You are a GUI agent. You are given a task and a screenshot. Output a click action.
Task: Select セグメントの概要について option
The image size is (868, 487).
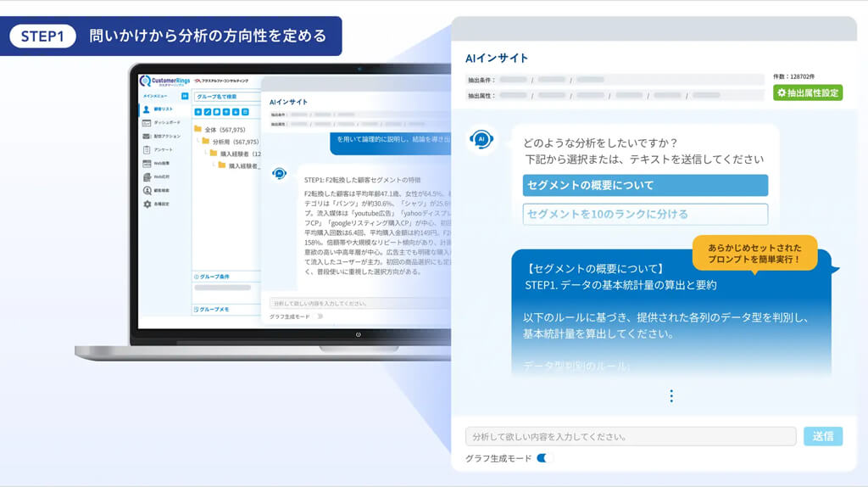tap(645, 186)
